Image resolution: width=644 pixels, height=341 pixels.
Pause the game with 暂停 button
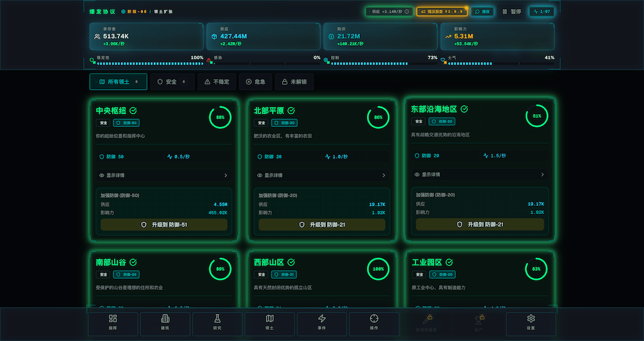click(512, 12)
